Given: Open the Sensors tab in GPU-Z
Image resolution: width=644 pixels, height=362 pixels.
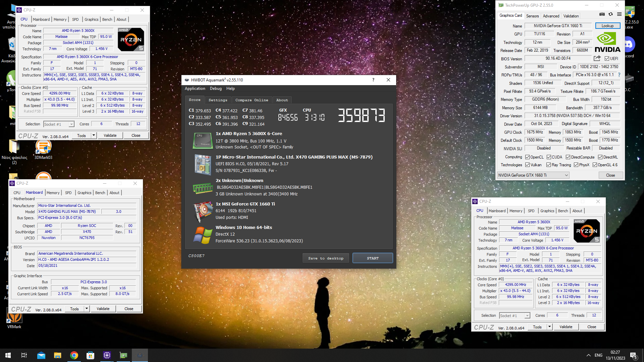Looking at the screenshot, I should pos(532,16).
